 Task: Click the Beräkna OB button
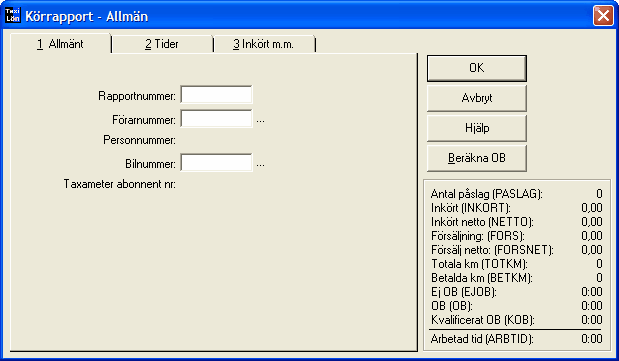[x=476, y=158]
